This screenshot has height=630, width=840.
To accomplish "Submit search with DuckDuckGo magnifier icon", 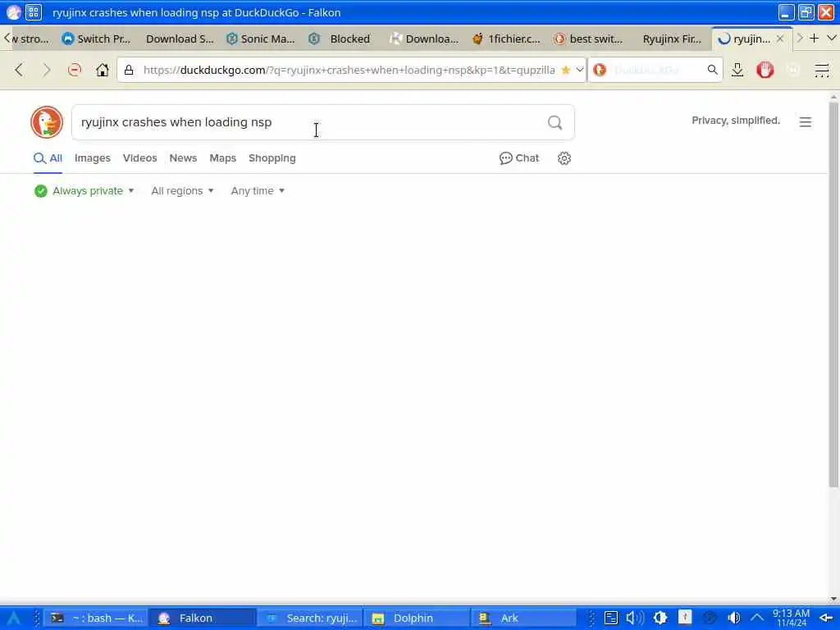I will 555,123.
